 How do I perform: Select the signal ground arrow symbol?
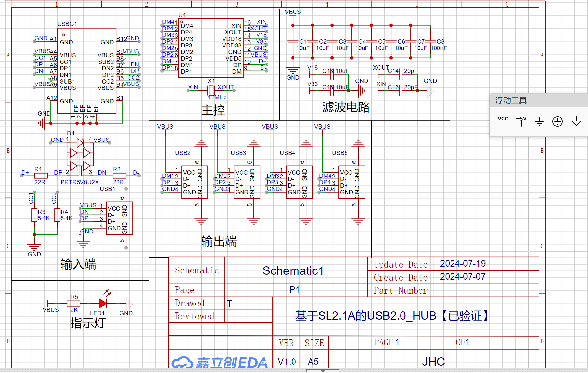[x=576, y=122]
